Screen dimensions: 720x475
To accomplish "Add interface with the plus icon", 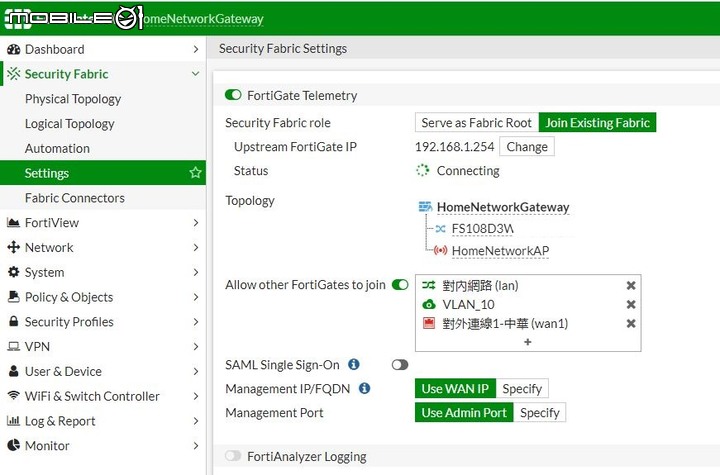I will (528, 342).
